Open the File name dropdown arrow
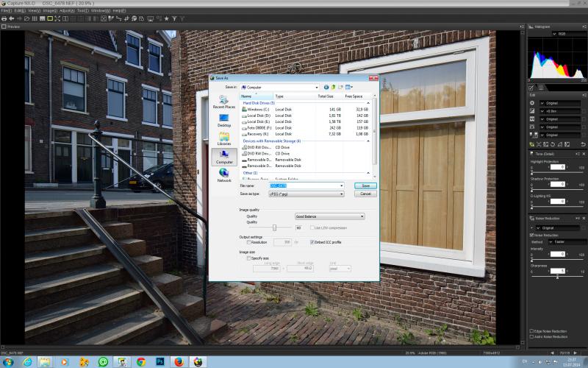 click(x=341, y=186)
